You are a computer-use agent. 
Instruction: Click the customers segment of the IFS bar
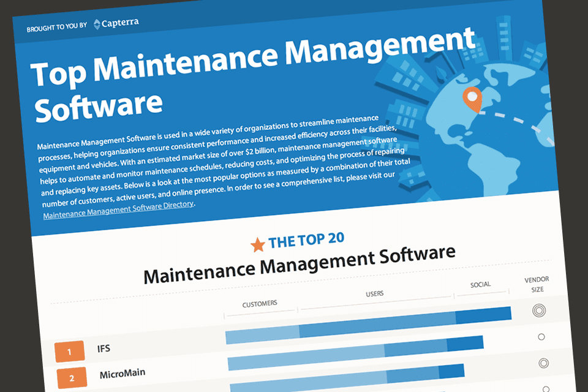(x=263, y=334)
